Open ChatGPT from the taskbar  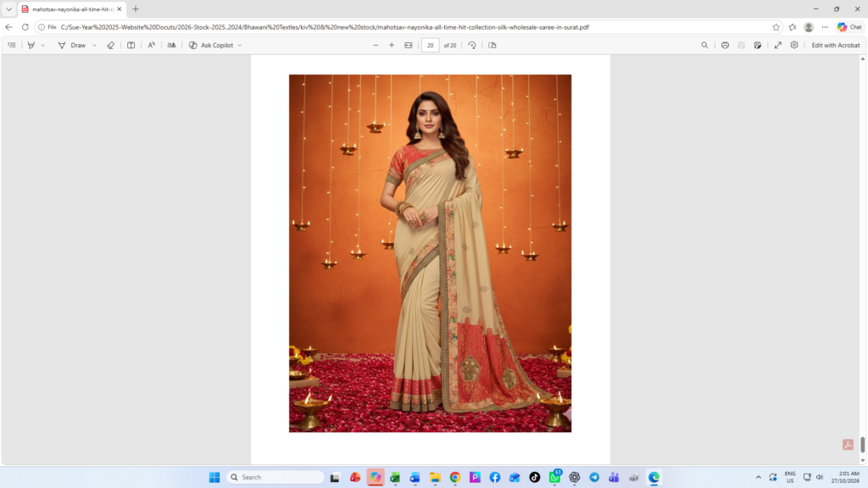(575, 478)
